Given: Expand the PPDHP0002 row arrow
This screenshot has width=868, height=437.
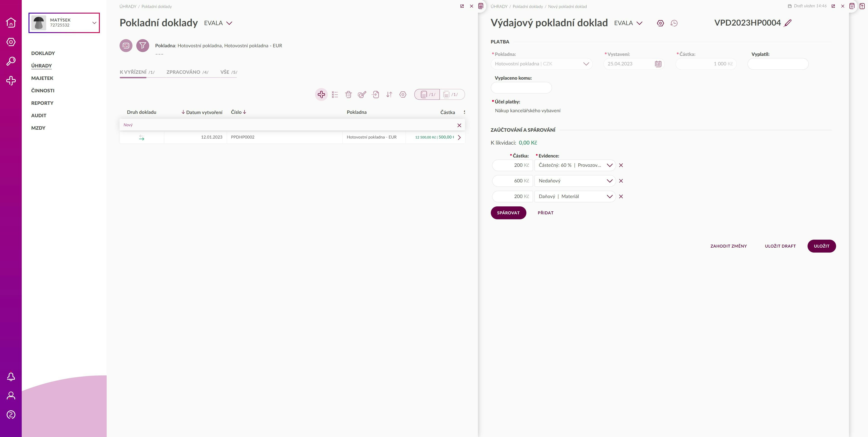Looking at the screenshot, I should (459, 137).
